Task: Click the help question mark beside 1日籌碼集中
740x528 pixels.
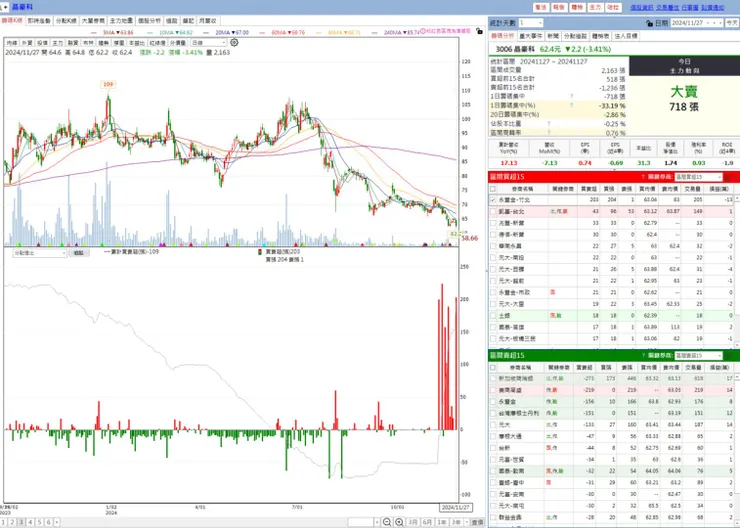Action: 572,96
